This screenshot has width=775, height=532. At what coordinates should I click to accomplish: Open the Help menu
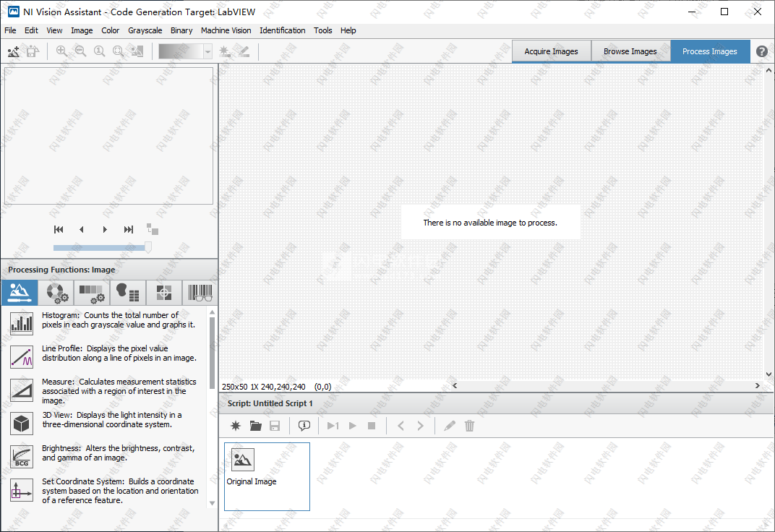(x=348, y=30)
